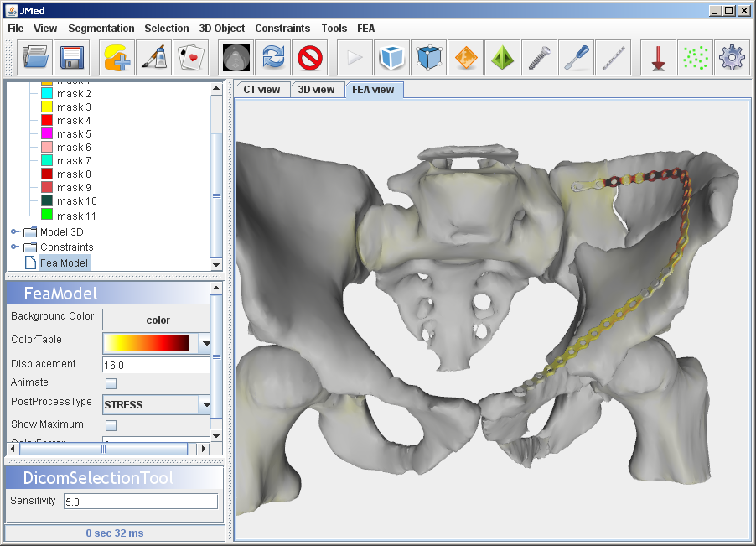Click the Sensitivity input field
This screenshot has width=756, height=546.
tap(140, 502)
